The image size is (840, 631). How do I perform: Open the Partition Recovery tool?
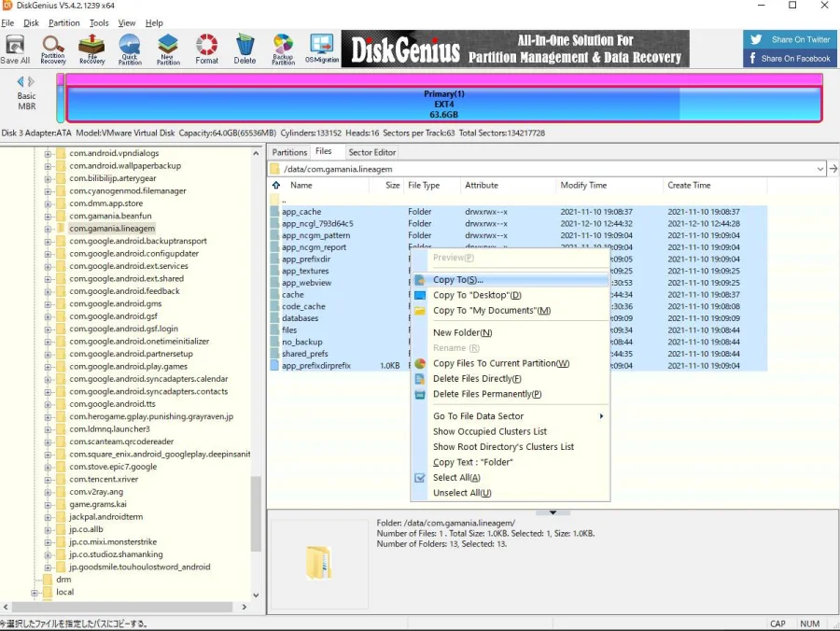[x=53, y=49]
